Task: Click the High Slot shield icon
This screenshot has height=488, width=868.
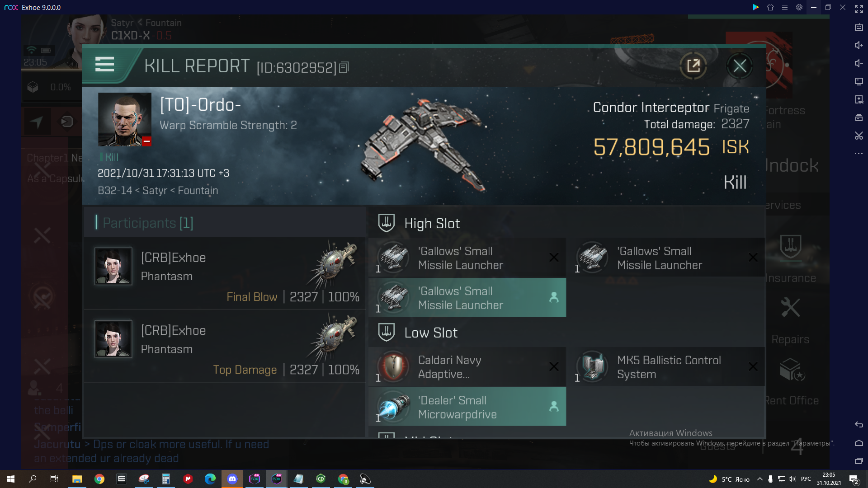Action: click(387, 223)
